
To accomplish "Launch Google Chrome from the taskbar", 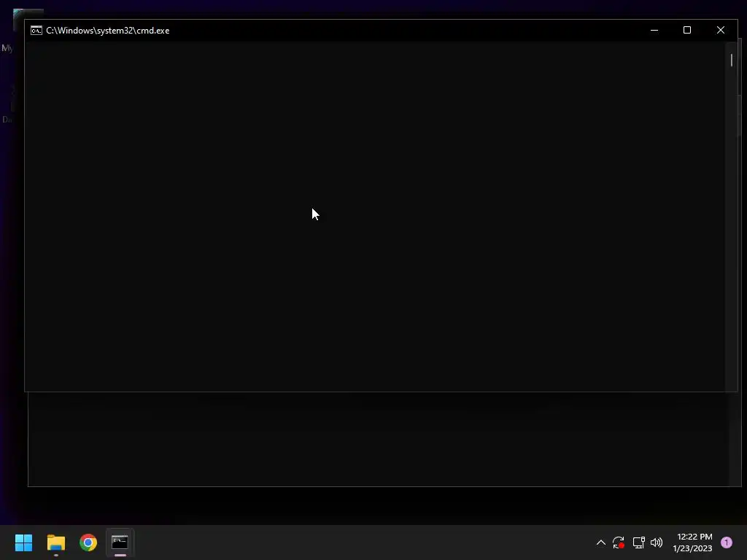I will pyautogui.click(x=88, y=542).
